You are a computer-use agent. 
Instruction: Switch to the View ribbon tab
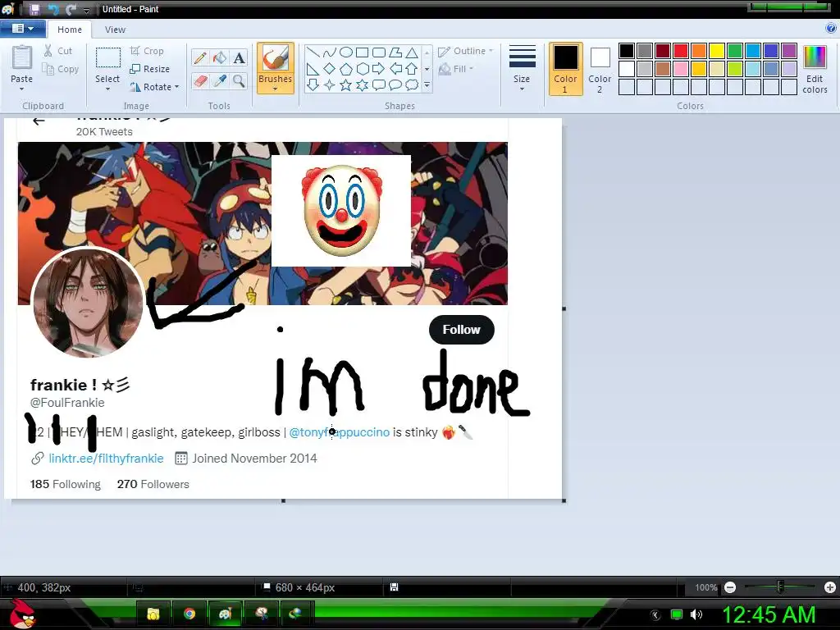point(115,30)
